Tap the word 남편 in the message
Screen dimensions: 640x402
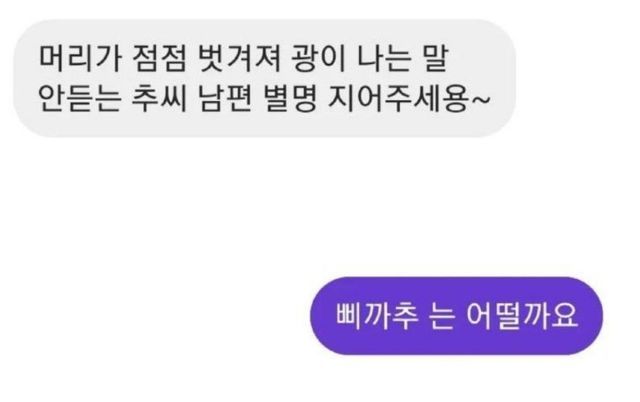225,99
